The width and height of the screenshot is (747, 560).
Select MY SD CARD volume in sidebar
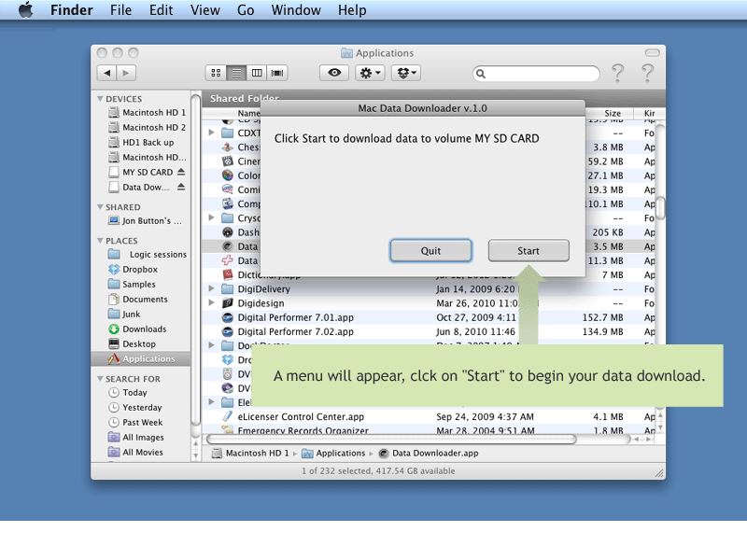(141, 172)
